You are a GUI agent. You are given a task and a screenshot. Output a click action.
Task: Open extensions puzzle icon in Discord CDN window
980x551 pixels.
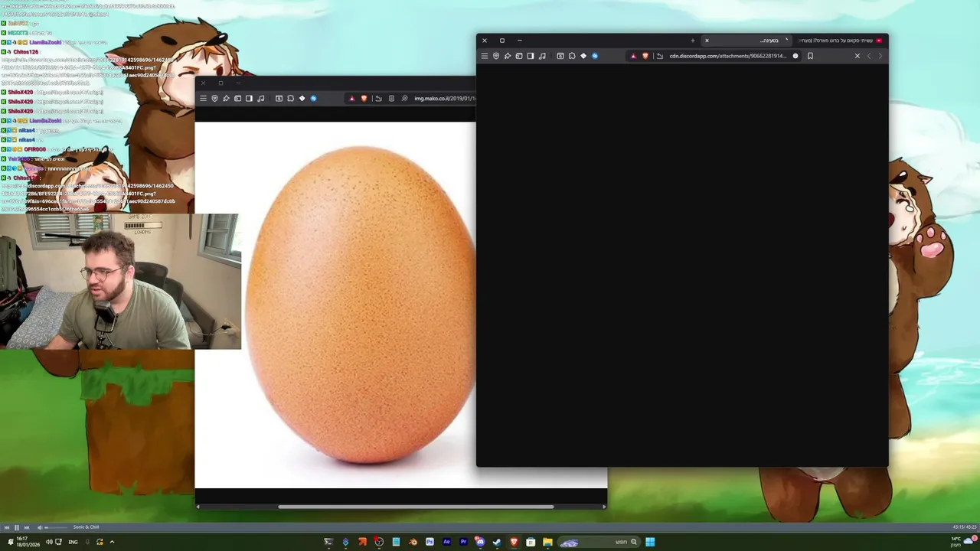pos(572,56)
